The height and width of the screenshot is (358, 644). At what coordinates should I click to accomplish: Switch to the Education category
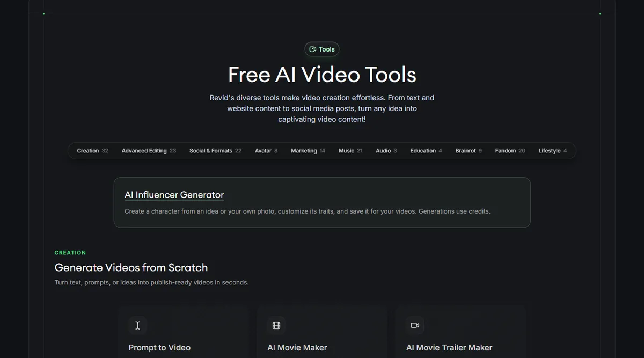pyautogui.click(x=426, y=151)
